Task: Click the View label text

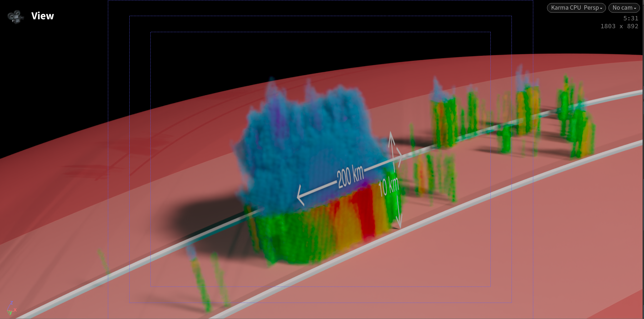Action: [x=43, y=16]
